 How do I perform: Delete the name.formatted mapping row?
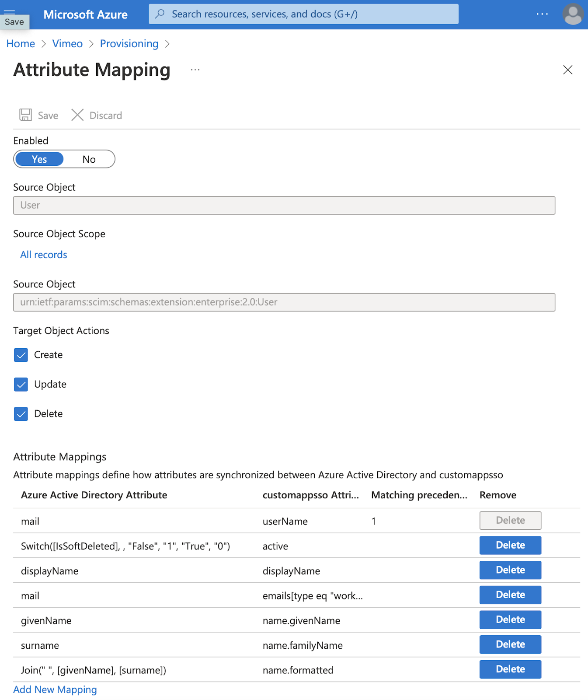510,669
